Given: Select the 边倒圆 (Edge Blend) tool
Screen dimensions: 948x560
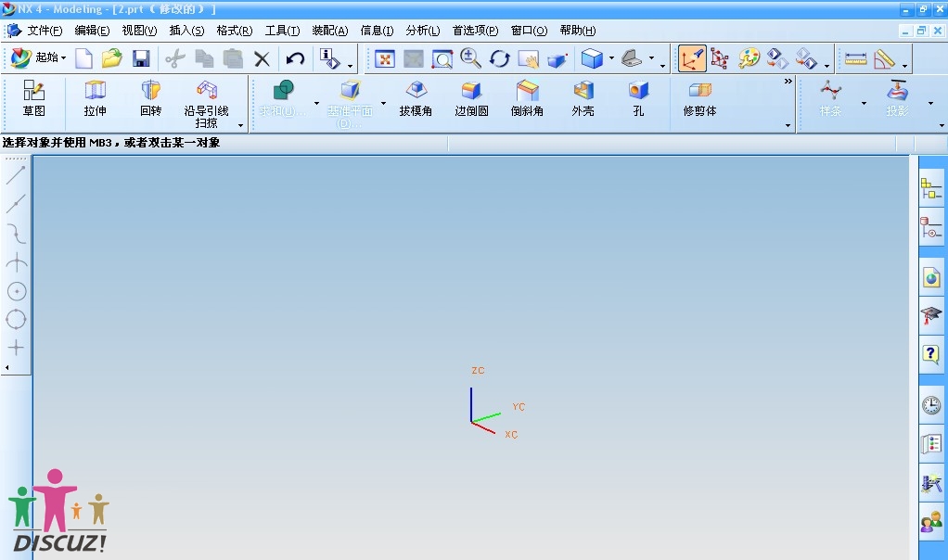Looking at the screenshot, I should [471, 98].
